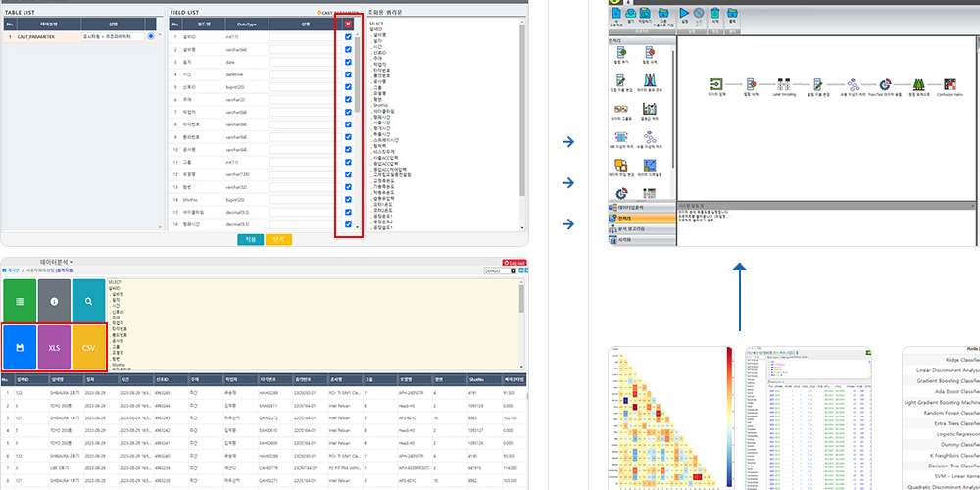The image size is (980, 490).
Task: Click the trash delete icon in toolbar
Action: coord(715,15)
